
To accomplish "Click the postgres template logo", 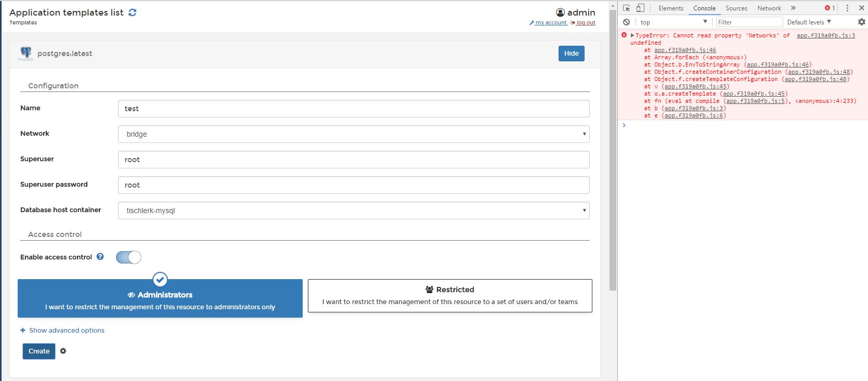I will (25, 54).
